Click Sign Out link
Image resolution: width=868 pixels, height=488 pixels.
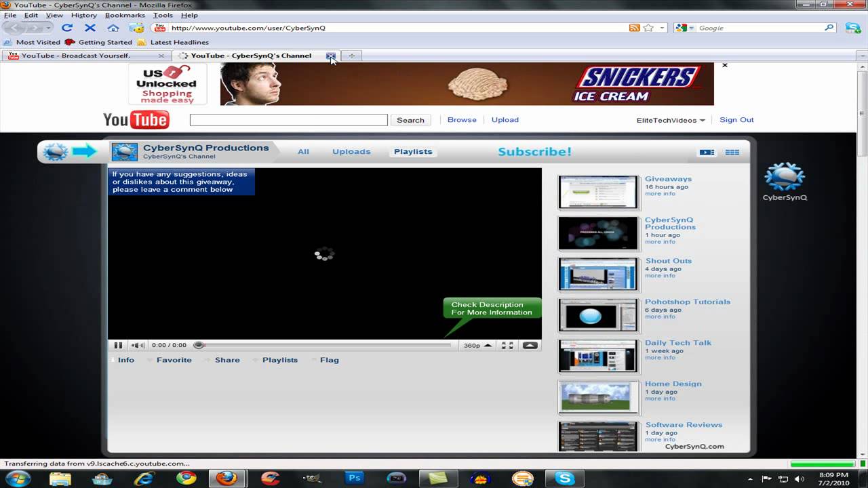(x=736, y=120)
